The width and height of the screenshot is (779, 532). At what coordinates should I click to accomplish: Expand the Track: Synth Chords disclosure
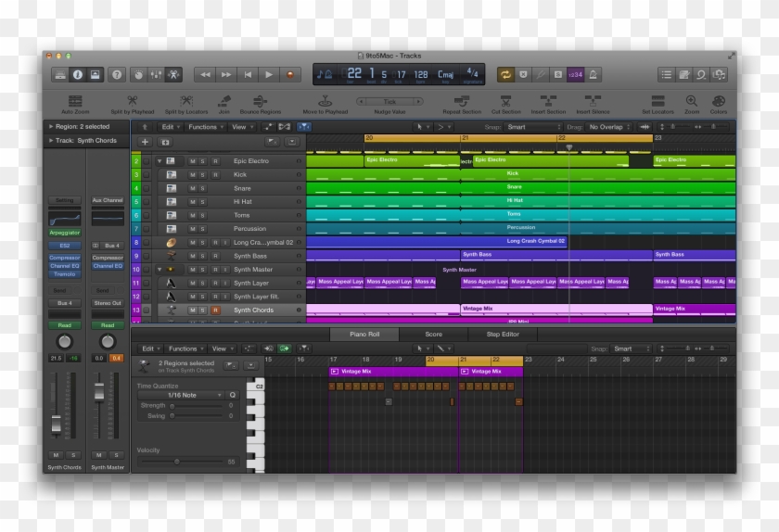(x=51, y=141)
